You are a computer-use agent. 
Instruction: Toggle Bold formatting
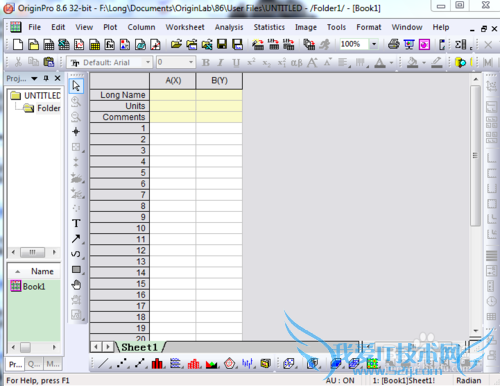tap(206, 62)
